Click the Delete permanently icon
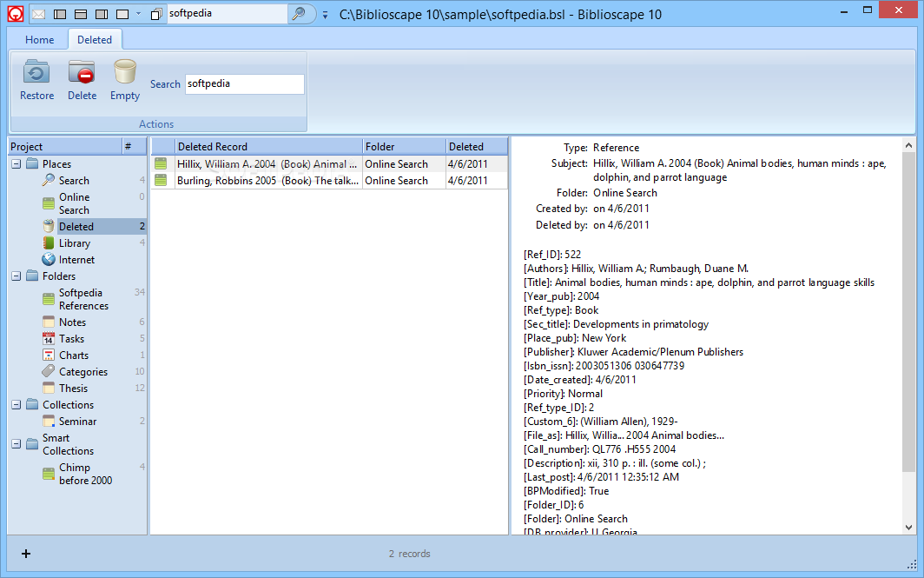 [x=82, y=72]
